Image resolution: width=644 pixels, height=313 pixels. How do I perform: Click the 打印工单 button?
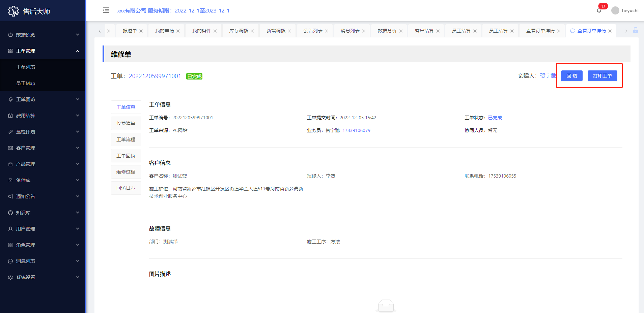[x=602, y=76]
